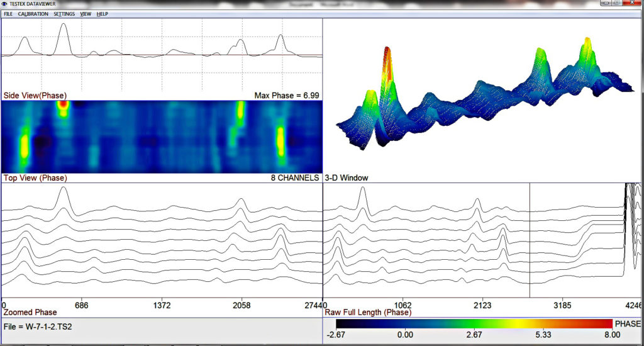
Task: Open the VIEW menu
Action: (x=86, y=14)
